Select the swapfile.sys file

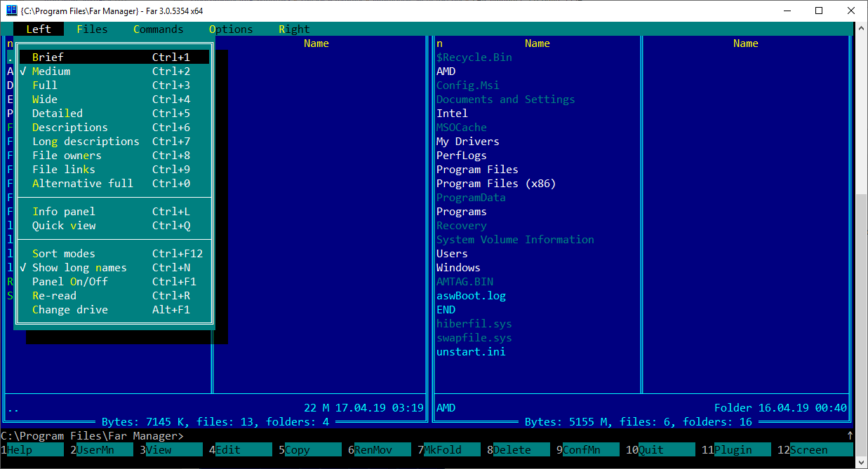coord(474,338)
